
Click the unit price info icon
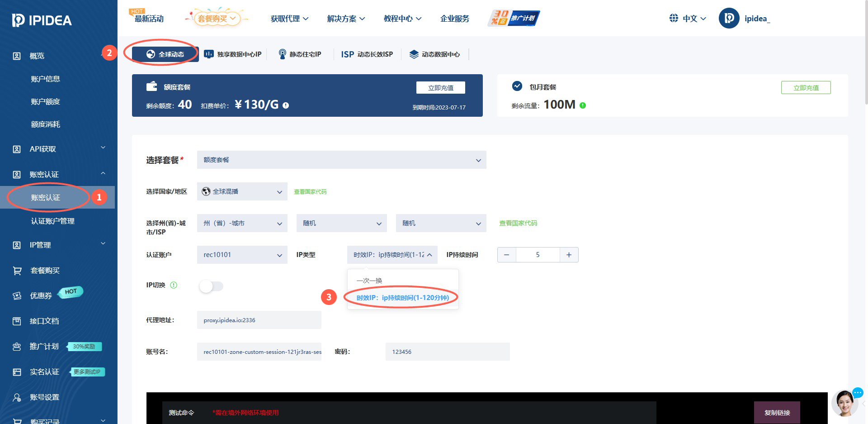pos(286,105)
